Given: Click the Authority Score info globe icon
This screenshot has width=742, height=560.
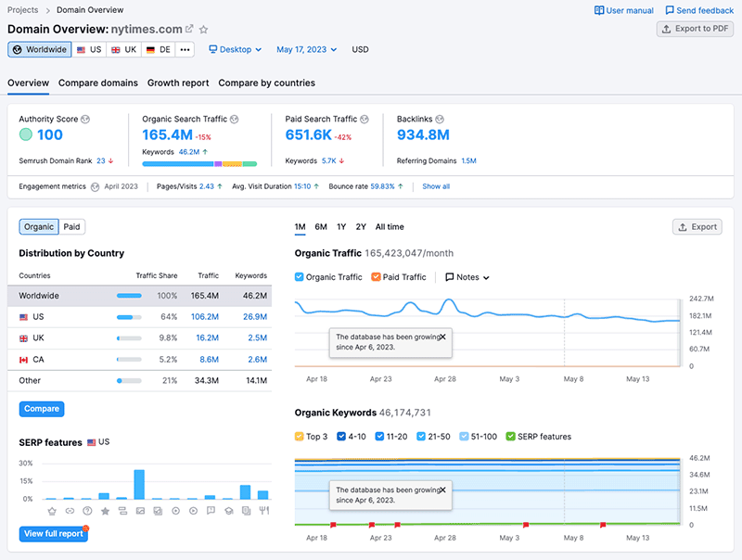Looking at the screenshot, I should (85, 120).
